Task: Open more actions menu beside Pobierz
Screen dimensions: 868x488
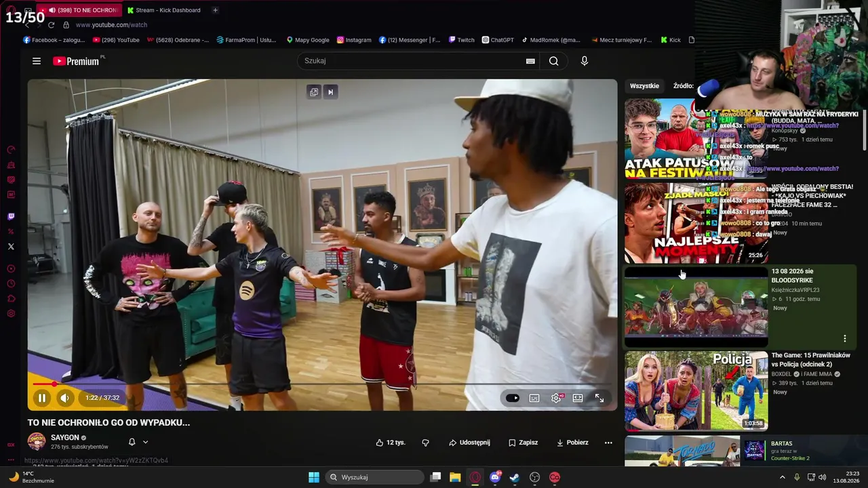Action: point(608,443)
